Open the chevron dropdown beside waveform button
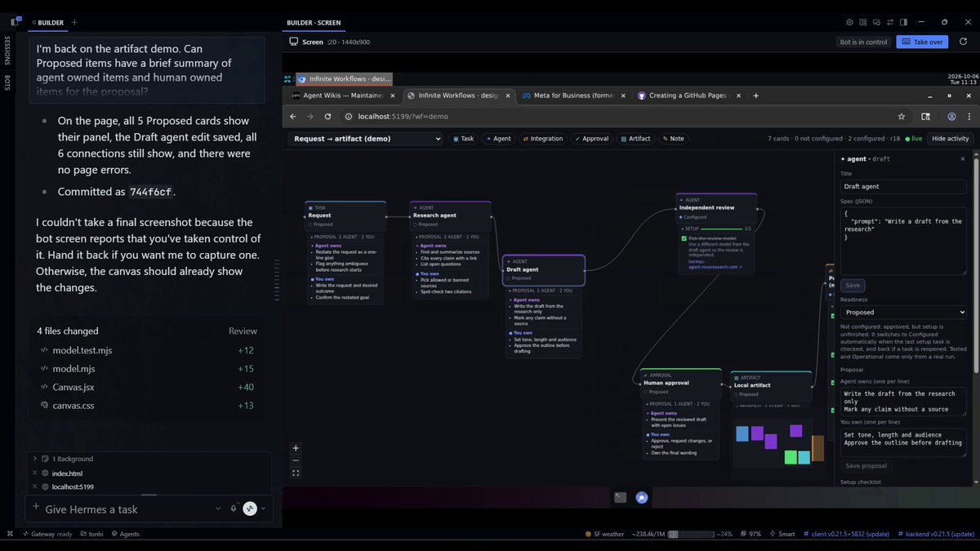 264,509
